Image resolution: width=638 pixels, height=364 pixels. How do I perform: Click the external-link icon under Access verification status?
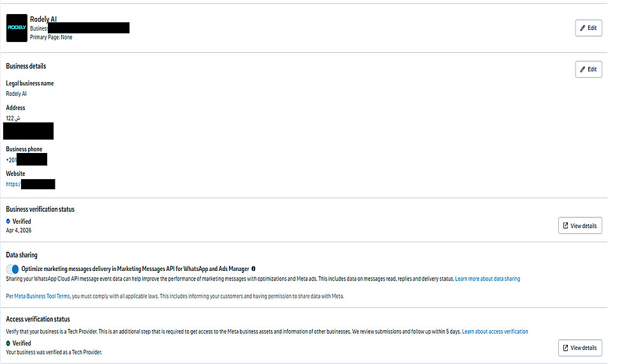pyautogui.click(x=565, y=347)
